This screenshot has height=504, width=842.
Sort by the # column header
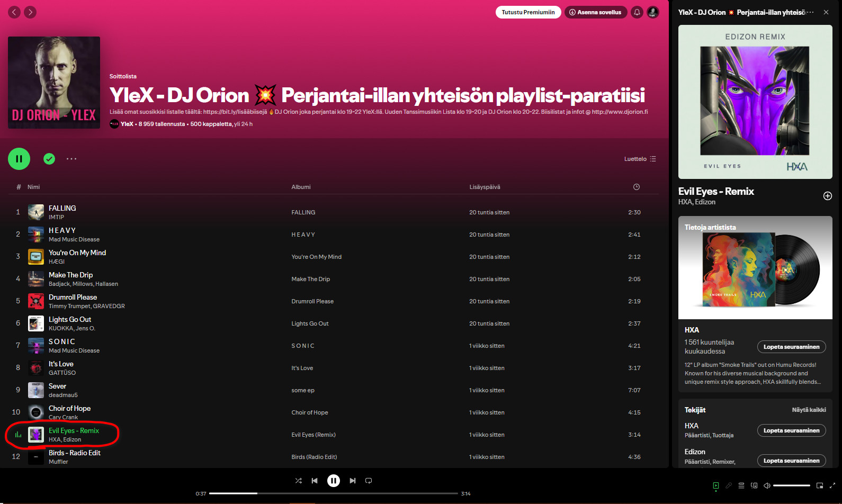coord(19,187)
